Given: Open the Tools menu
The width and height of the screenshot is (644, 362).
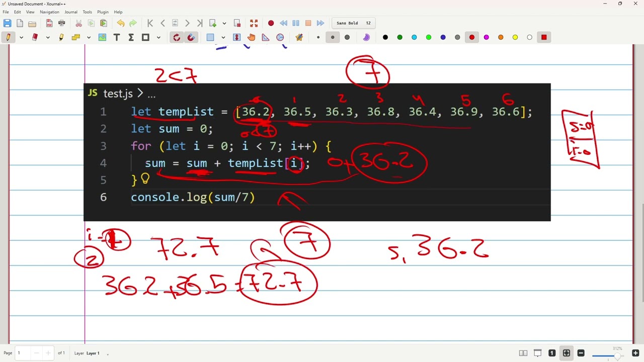Looking at the screenshot, I should click(87, 12).
